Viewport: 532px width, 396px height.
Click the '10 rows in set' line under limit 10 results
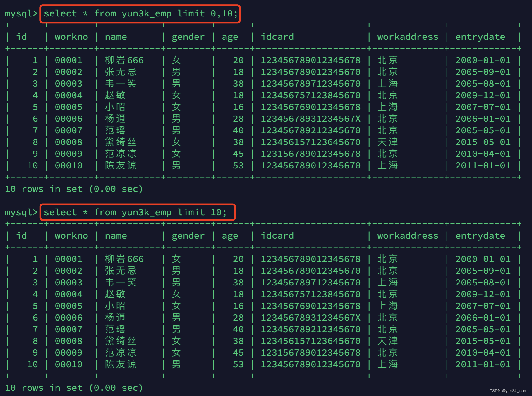[74, 388]
